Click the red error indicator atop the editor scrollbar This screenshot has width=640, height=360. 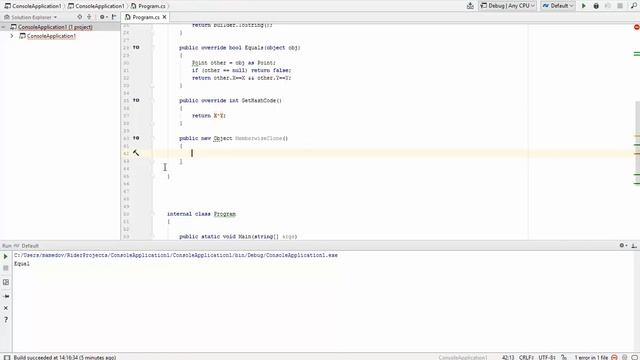tap(636, 27)
